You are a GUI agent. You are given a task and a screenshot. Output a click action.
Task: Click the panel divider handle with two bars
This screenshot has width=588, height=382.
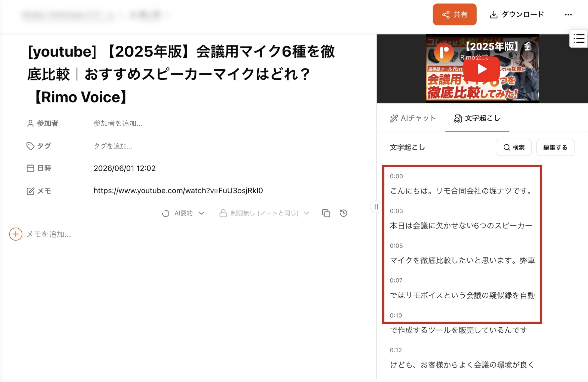click(x=376, y=207)
